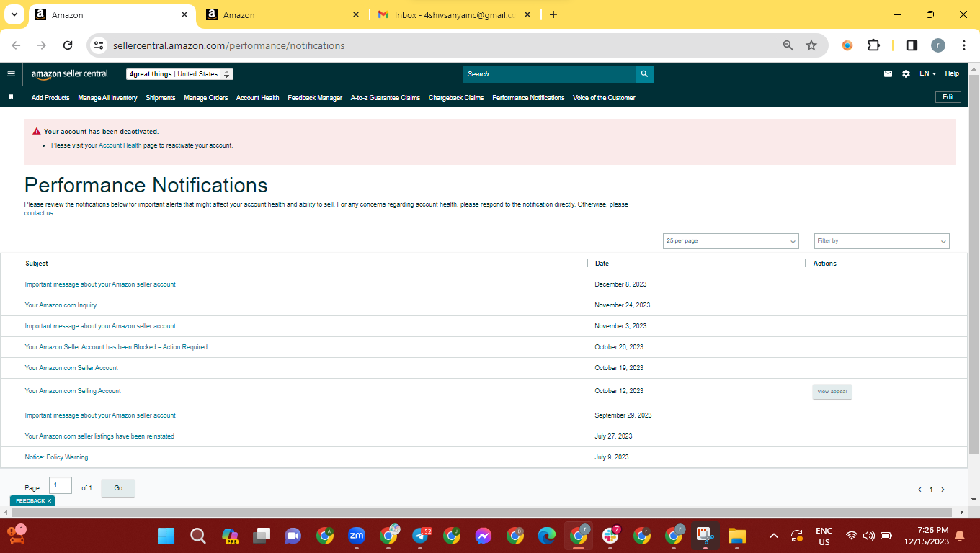Open the Help link in header
The image size is (980, 553).
[952, 73]
